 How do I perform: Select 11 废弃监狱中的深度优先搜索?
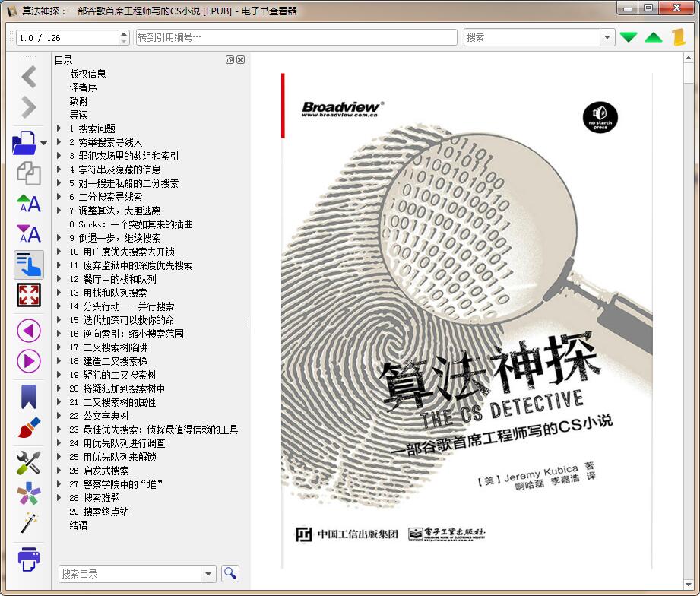point(131,265)
